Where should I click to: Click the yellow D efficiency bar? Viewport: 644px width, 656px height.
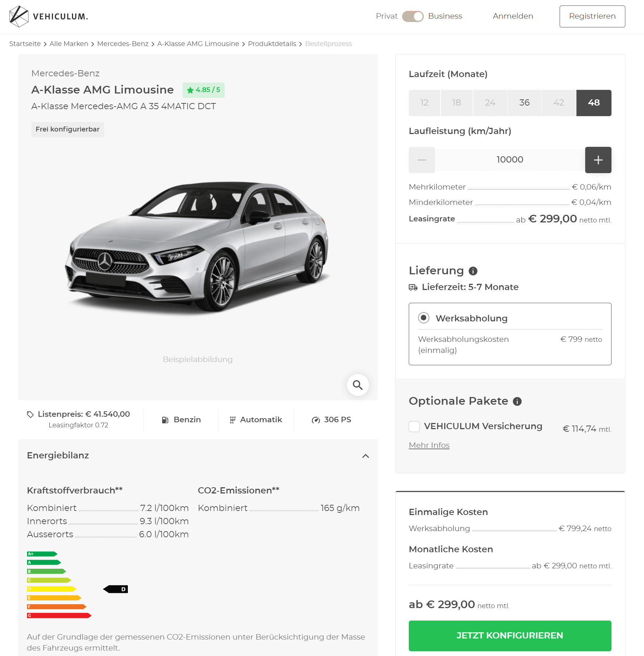52,589
